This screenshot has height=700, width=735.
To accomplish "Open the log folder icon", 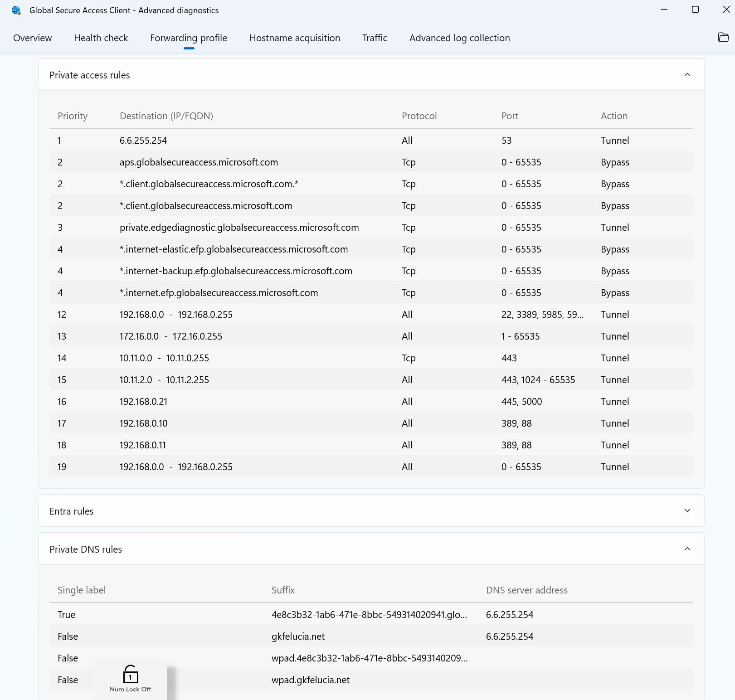I will tap(723, 38).
